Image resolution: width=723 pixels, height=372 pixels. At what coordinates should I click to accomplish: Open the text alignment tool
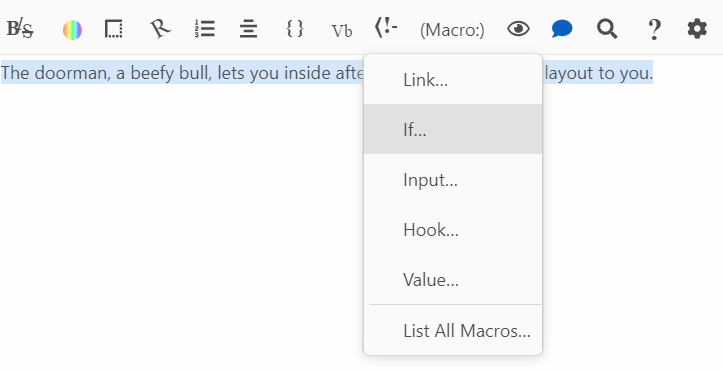pyautogui.click(x=249, y=30)
